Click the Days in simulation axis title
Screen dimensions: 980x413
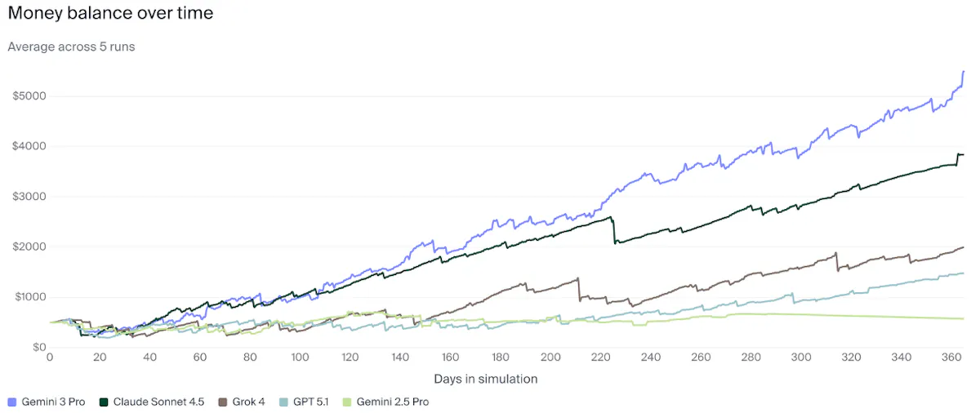[485, 379]
